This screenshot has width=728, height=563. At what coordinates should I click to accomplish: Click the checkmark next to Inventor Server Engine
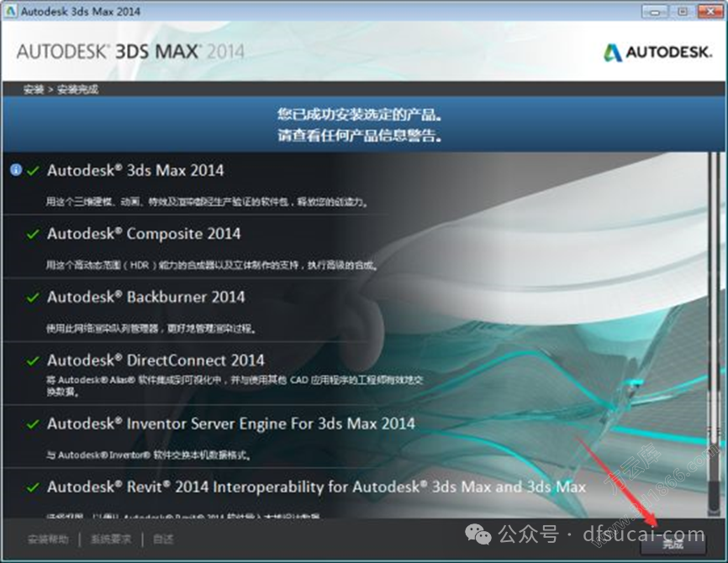(x=33, y=424)
